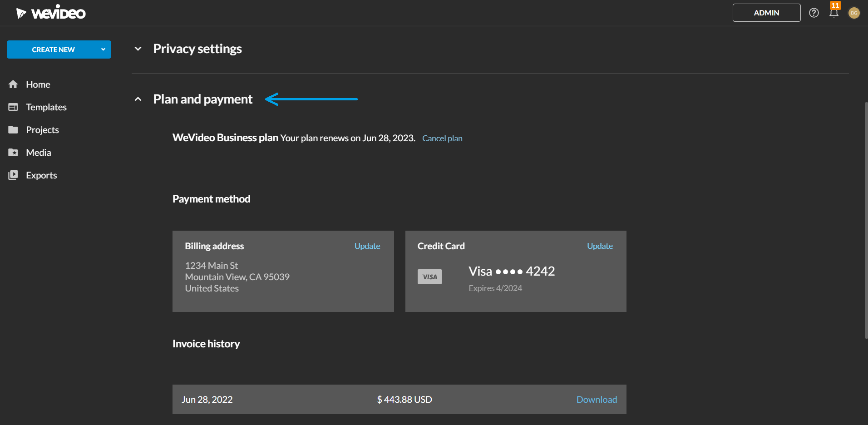The image size is (868, 425).
Task: Click the plan renews on Jun 28, 2023 text
Action: (x=348, y=138)
